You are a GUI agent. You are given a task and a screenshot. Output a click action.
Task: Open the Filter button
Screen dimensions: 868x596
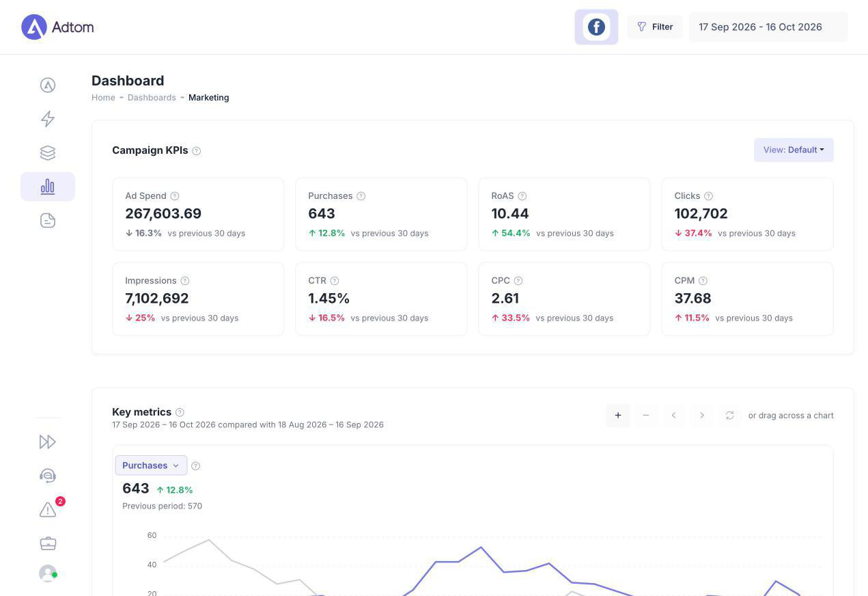[x=655, y=27]
